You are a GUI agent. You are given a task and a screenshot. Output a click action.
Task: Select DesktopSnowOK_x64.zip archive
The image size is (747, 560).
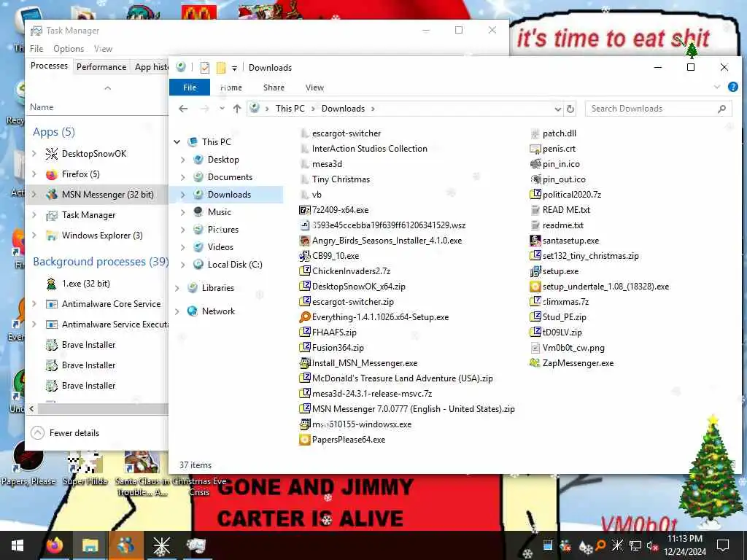(352, 286)
